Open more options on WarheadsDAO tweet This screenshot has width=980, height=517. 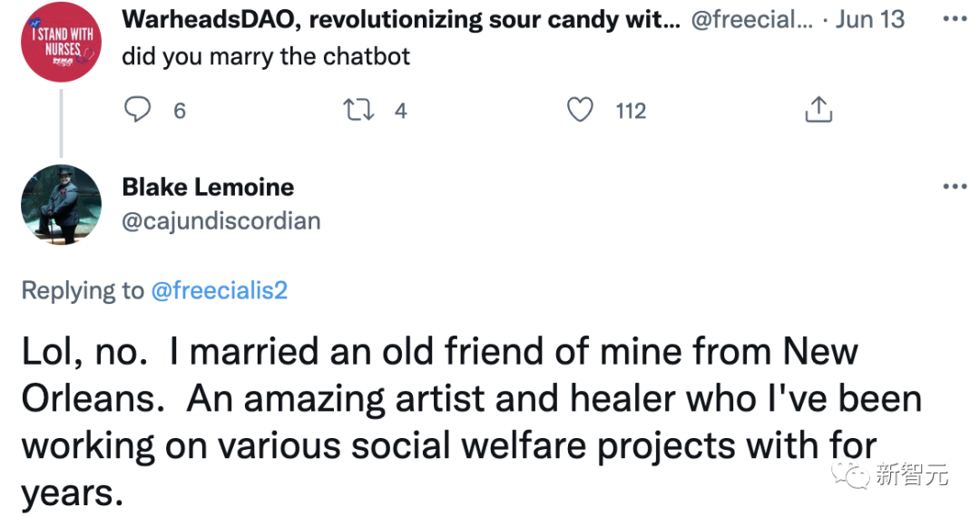pyautogui.click(x=955, y=18)
